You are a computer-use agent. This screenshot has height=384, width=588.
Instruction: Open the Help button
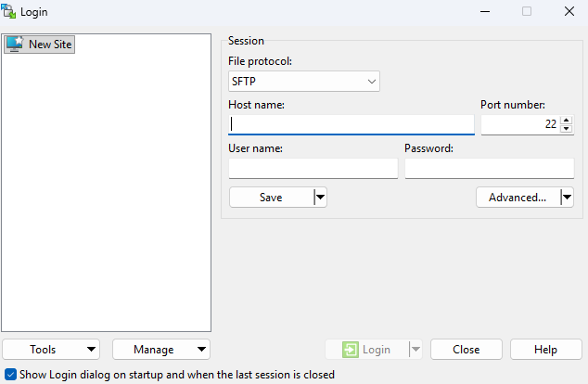pyautogui.click(x=546, y=350)
